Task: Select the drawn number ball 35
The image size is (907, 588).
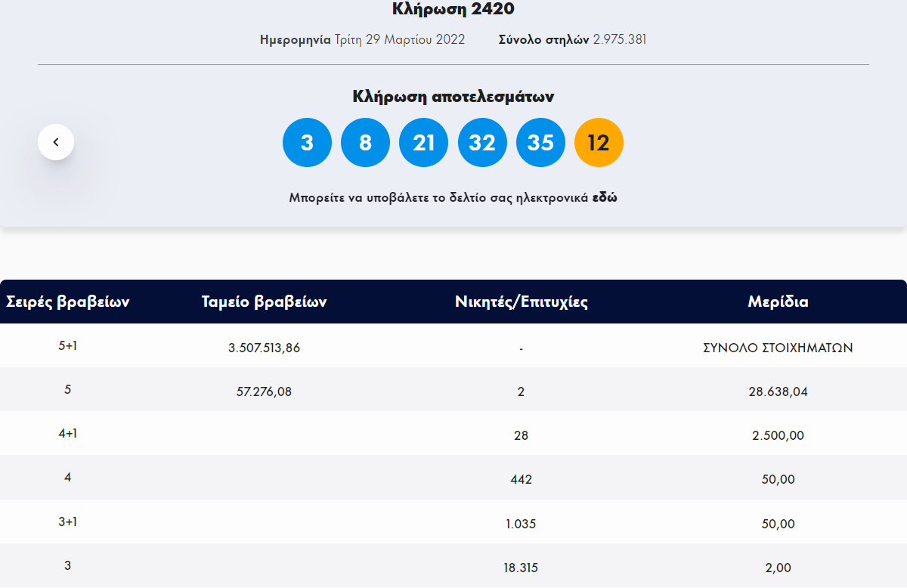Action: tap(540, 142)
